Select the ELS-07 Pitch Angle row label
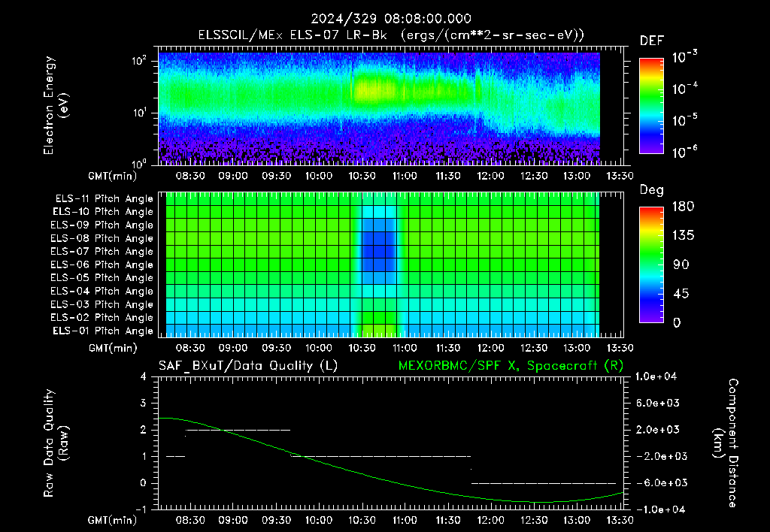This screenshot has width=770, height=532. click(102, 252)
